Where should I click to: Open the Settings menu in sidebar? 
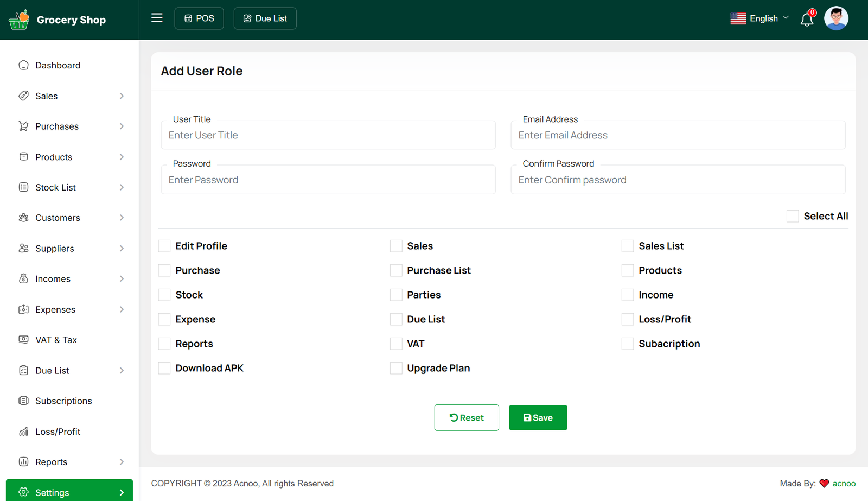(69, 492)
